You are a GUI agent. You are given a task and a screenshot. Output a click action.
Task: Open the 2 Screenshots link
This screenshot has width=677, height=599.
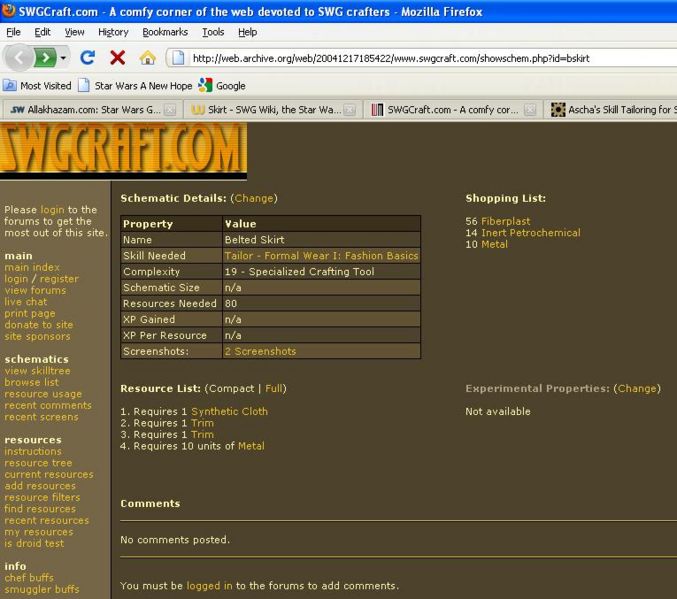point(260,352)
